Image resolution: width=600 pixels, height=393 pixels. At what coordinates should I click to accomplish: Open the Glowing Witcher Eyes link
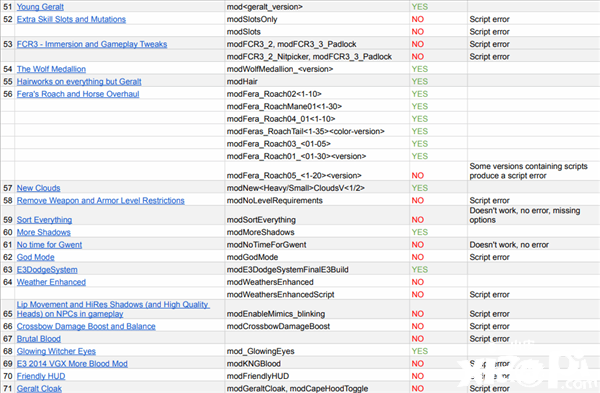pos(56,351)
